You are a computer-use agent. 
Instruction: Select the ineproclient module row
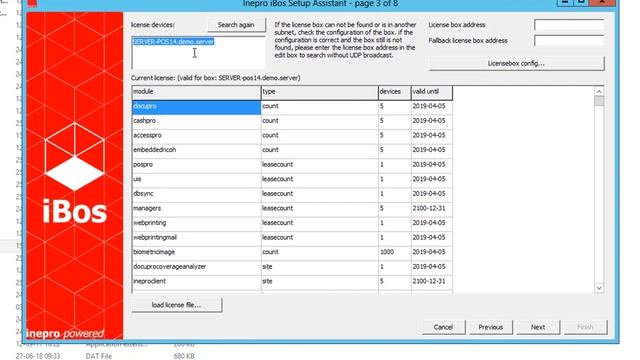292,282
